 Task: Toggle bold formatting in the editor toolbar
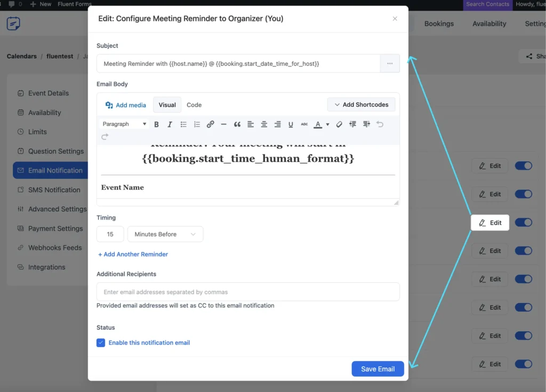tap(156, 124)
